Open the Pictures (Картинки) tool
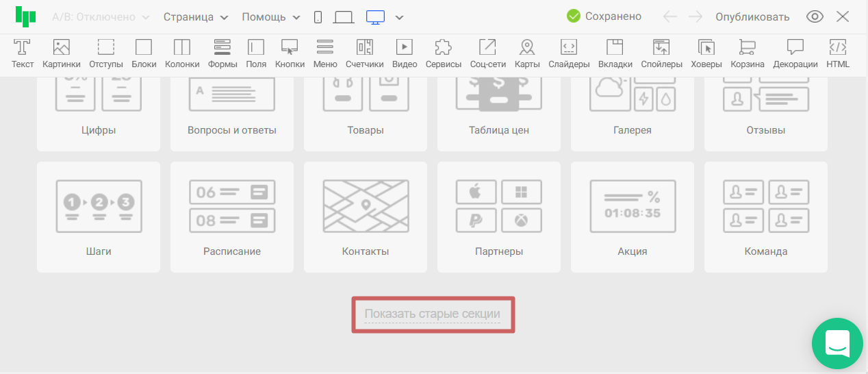Image resolution: width=868 pixels, height=374 pixels. tap(62, 53)
